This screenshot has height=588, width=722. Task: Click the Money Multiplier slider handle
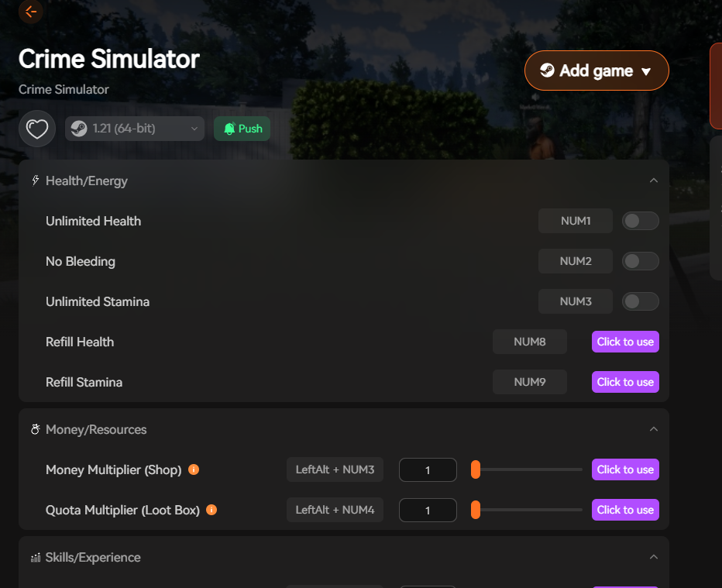pos(475,469)
